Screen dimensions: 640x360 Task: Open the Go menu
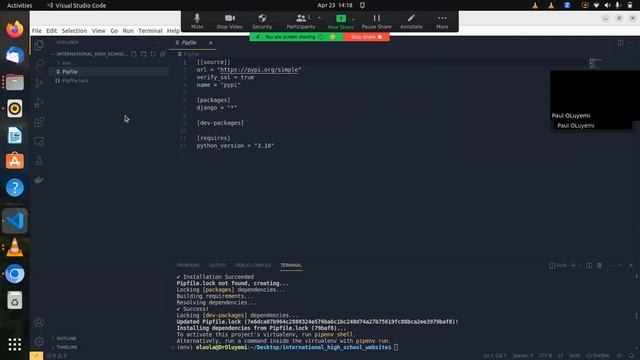(114, 31)
